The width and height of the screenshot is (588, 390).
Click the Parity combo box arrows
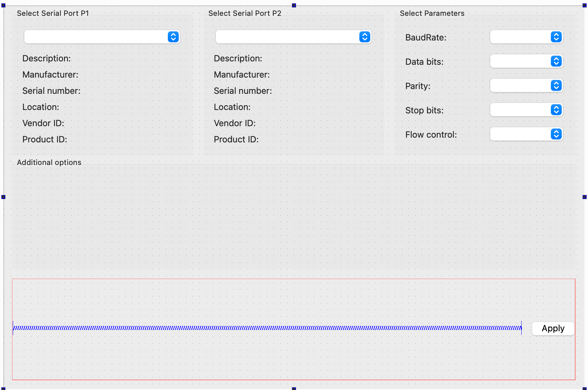coord(556,86)
